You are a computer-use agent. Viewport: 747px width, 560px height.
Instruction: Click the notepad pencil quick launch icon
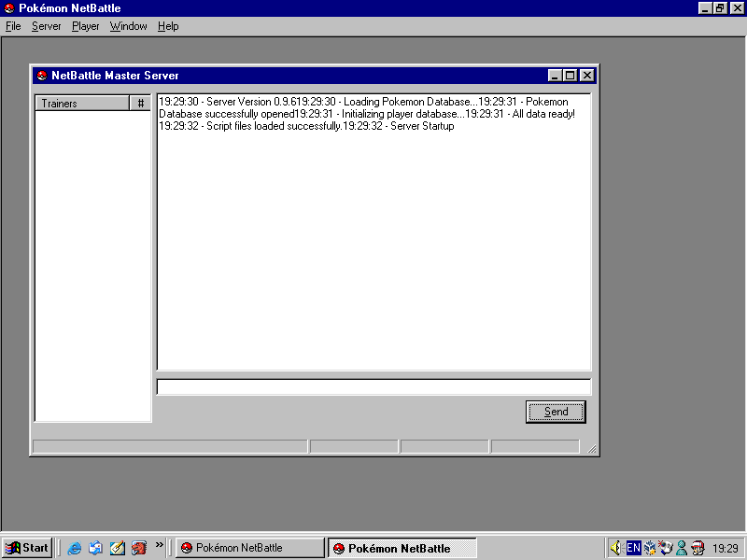click(x=118, y=548)
